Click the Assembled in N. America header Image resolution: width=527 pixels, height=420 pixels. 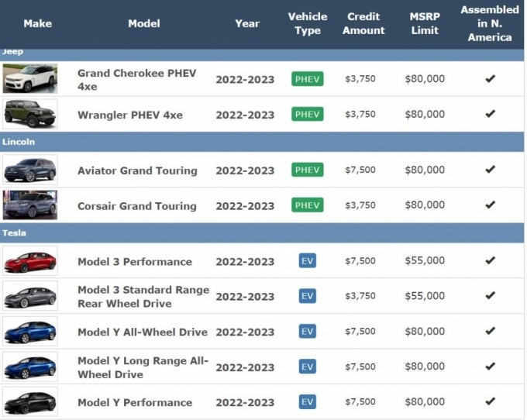[490, 23]
